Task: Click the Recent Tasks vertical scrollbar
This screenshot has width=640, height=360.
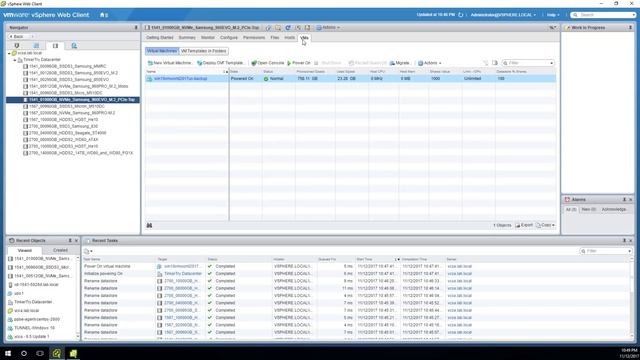Action: click(x=632, y=298)
